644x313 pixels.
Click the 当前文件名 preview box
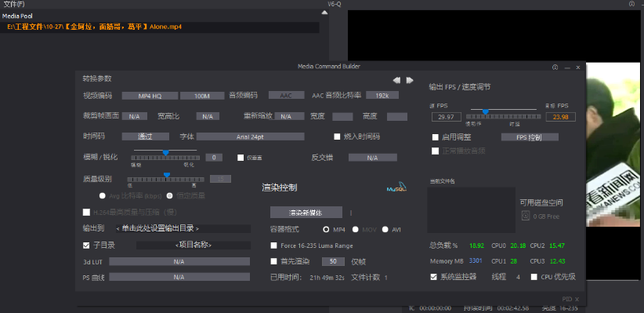pos(471,209)
